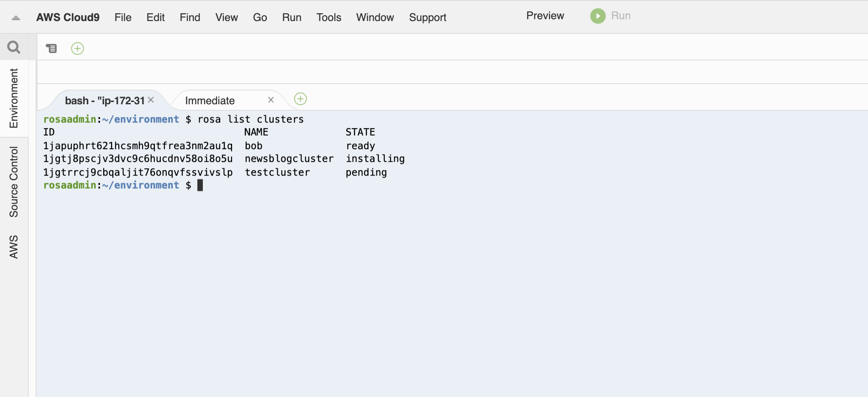Open the pane tab list icon
The width and height of the screenshot is (868, 397).
pyautogui.click(x=51, y=48)
